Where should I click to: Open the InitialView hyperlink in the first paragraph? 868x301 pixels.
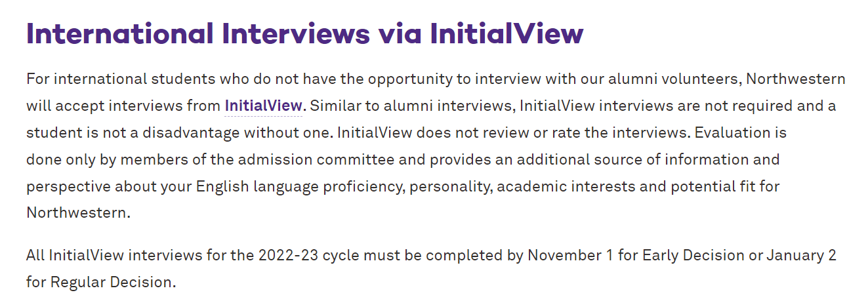[264, 106]
